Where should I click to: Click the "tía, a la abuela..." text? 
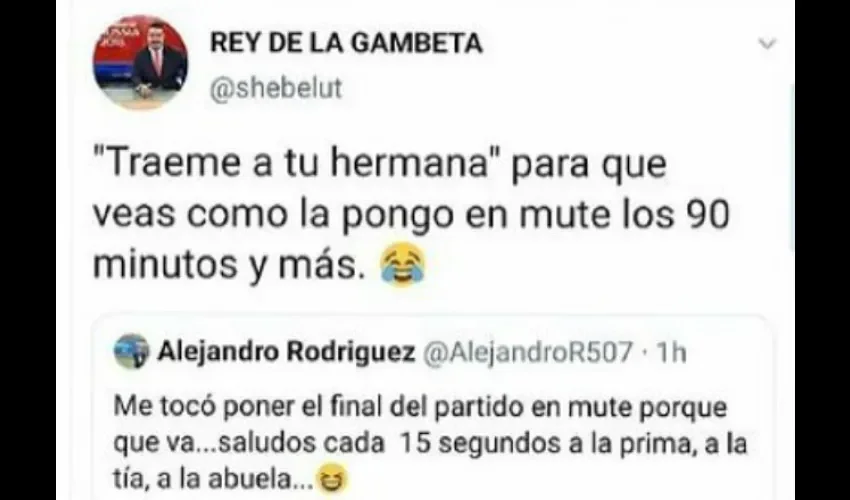click(x=214, y=479)
